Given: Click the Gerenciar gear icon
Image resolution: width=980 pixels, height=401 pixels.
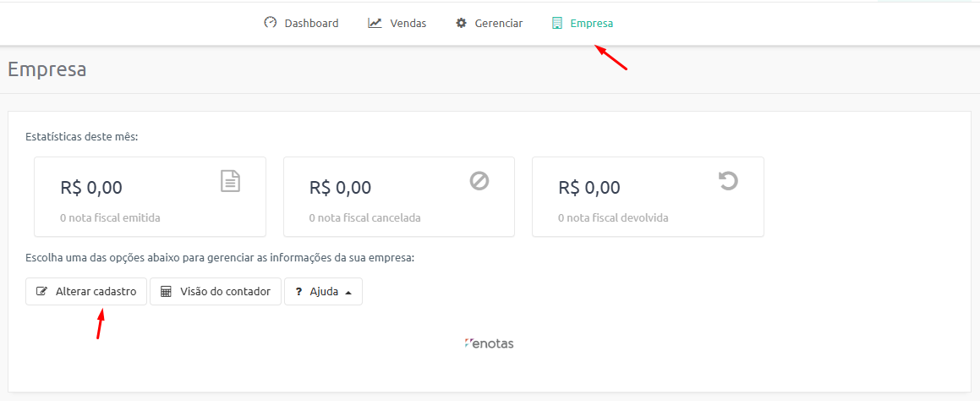Looking at the screenshot, I should coord(461,23).
